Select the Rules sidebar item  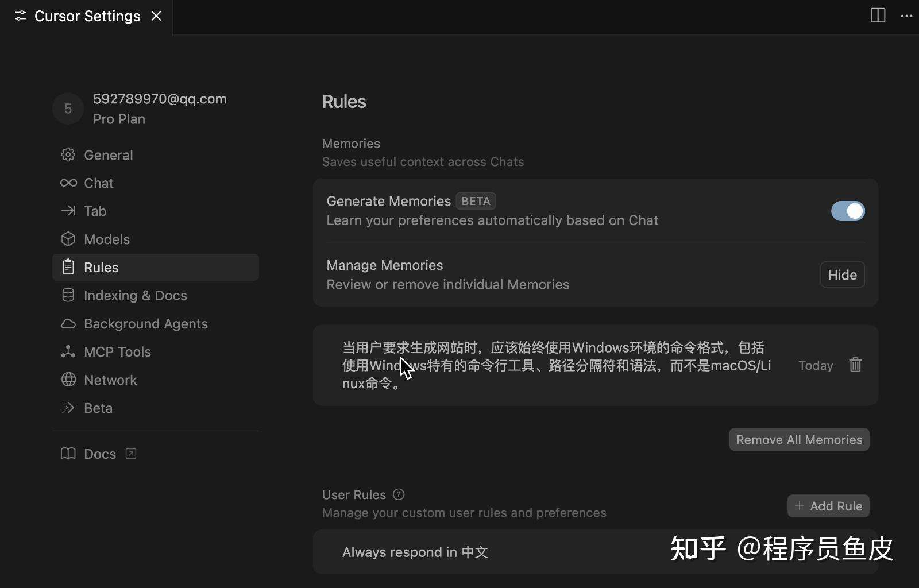pyautogui.click(x=155, y=268)
